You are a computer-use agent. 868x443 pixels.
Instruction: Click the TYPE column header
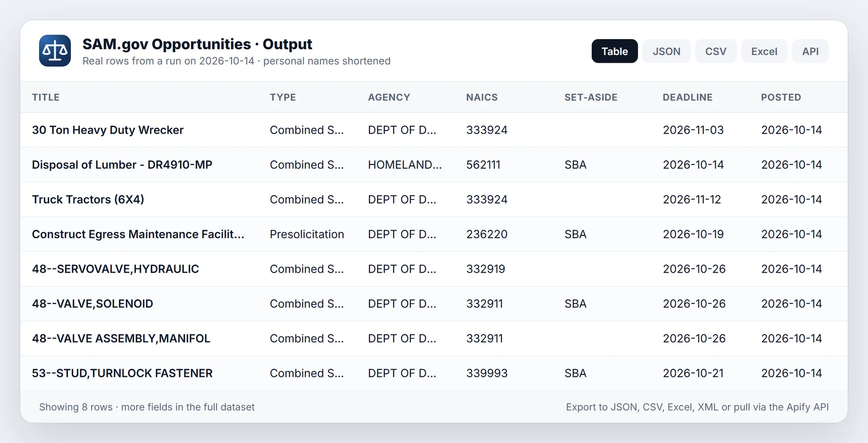pos(283,97)
